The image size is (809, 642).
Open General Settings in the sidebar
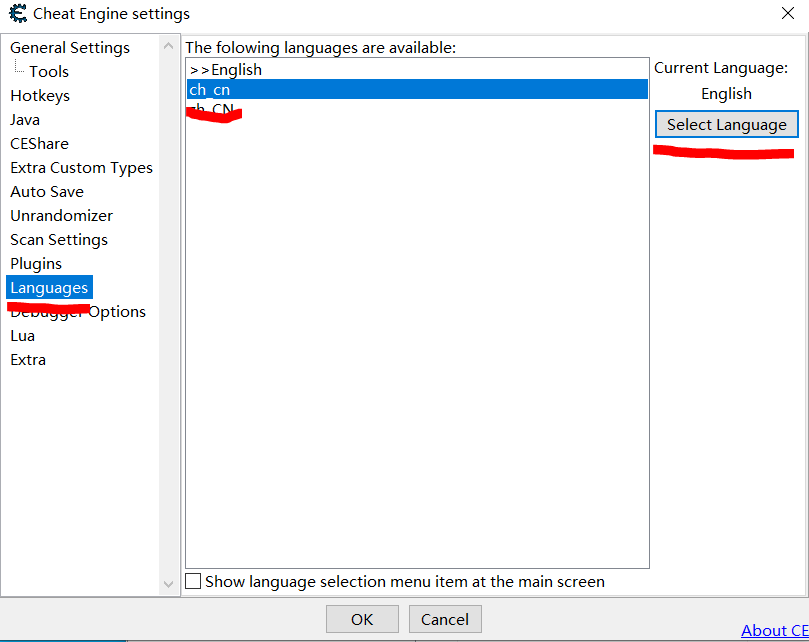(x=70, y=48)
